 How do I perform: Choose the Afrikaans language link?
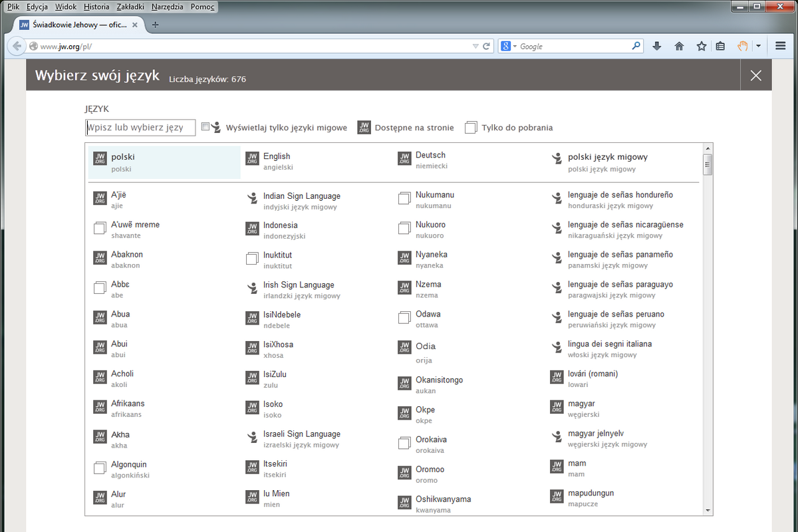[128, 404]
